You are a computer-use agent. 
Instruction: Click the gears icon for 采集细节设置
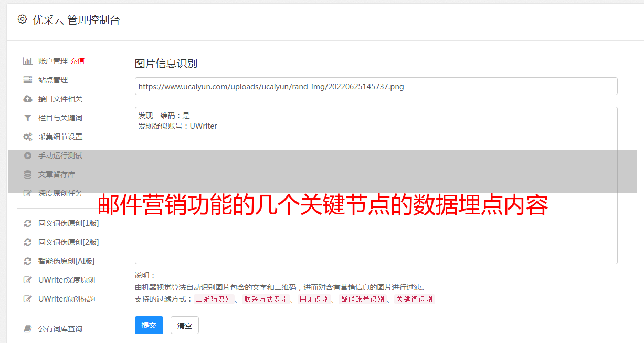tap(28, 137)
